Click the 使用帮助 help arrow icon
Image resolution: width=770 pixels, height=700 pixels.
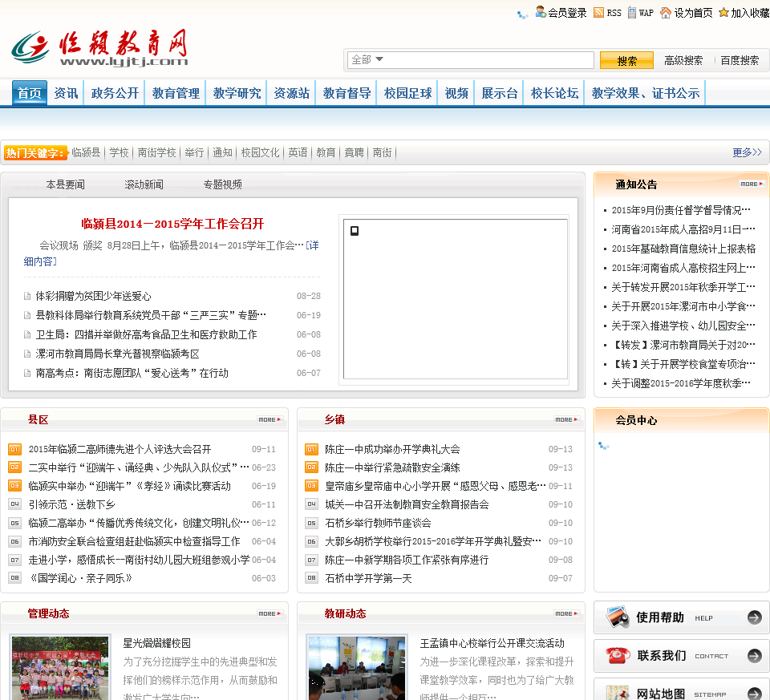(754, 617)
